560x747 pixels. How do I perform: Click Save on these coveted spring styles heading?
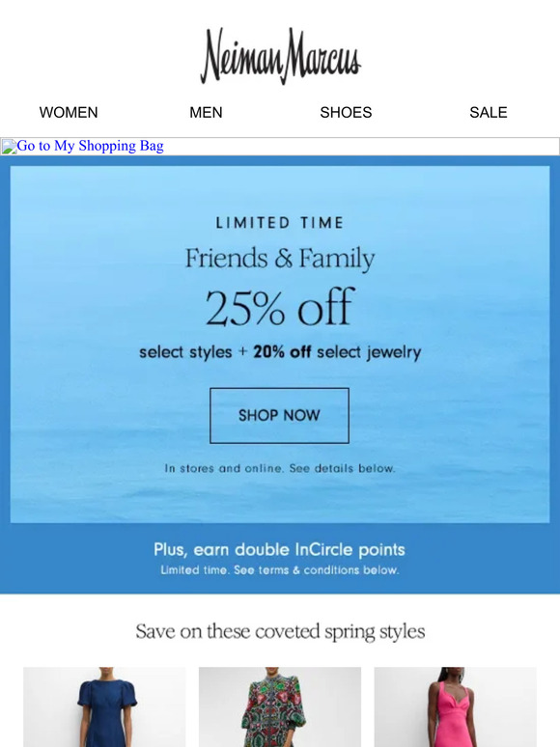[x=280, y=632]
